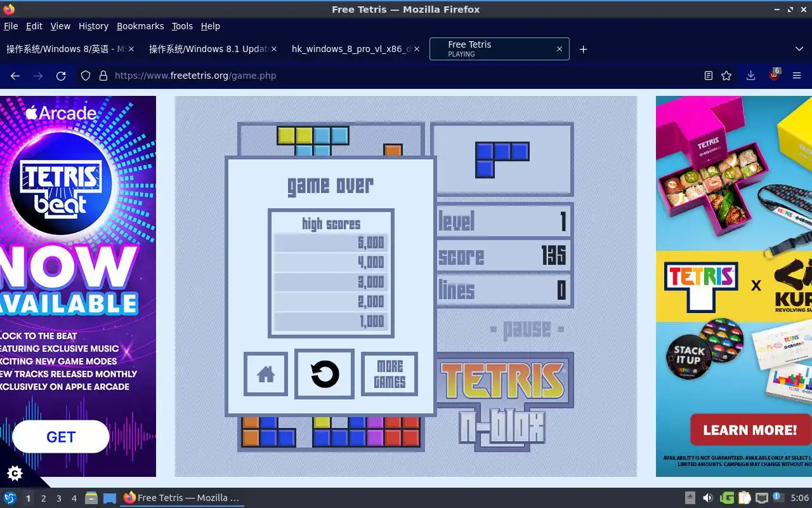812x508 pixels.
Task: Click the level value 1
Action: click(x=563, y=222)
